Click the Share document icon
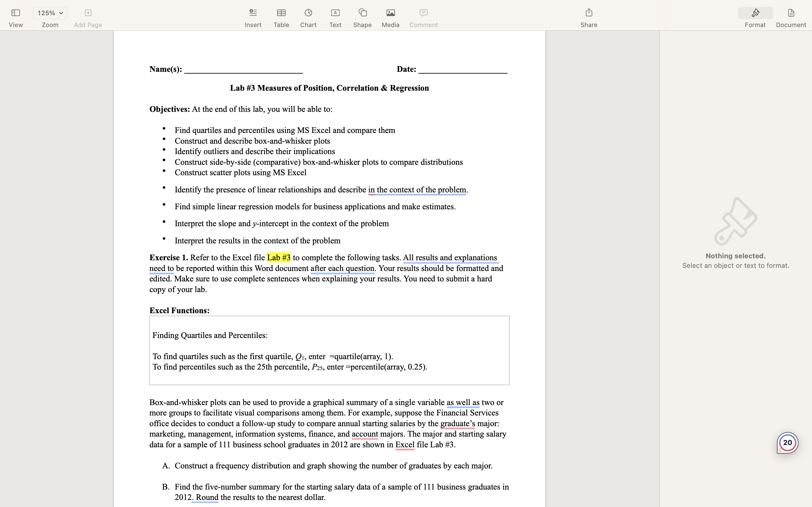This screenshot has width=812, height=507. pos(588,13)
